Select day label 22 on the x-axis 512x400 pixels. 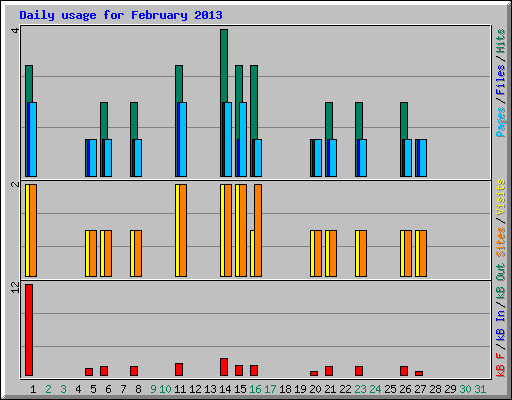[345, 389]
